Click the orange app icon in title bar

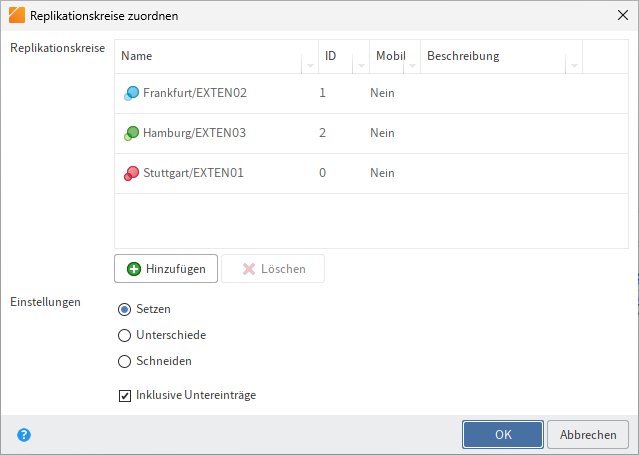point(17,15)
